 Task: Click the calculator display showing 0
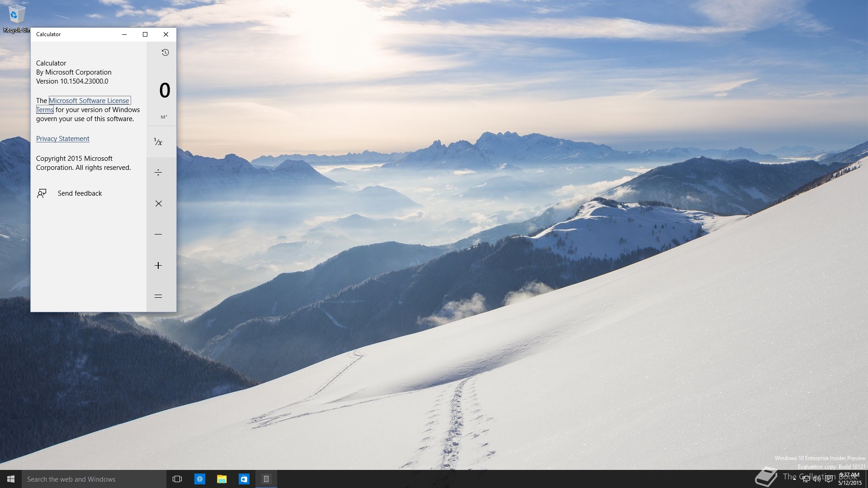point(165,90)
